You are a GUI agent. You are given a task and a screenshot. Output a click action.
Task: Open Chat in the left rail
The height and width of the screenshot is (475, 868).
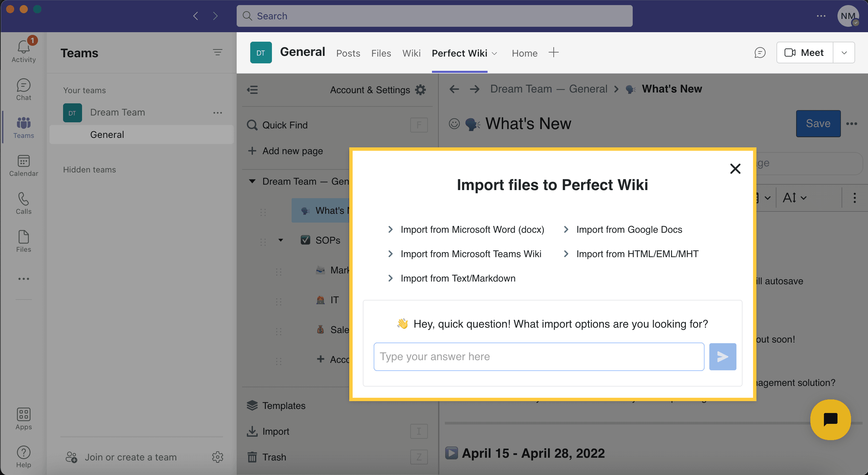point(23,90)
